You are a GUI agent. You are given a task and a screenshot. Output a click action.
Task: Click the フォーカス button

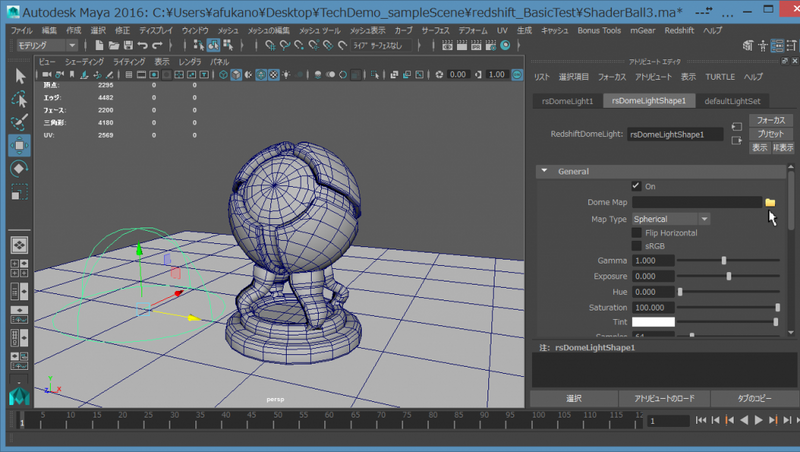770,120
